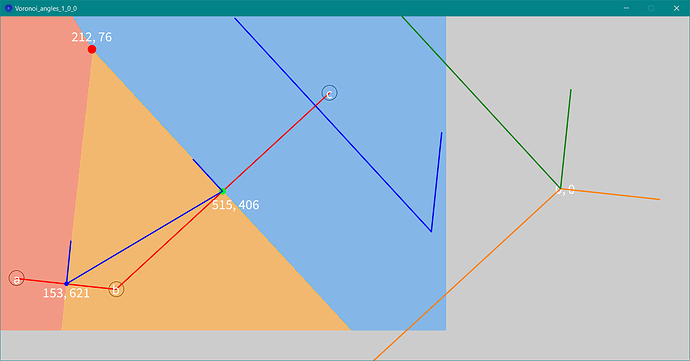Minimize the Voronoi_angles window
Image resolution: width=690 pixels, height=361 pixels.
(626, 8)
